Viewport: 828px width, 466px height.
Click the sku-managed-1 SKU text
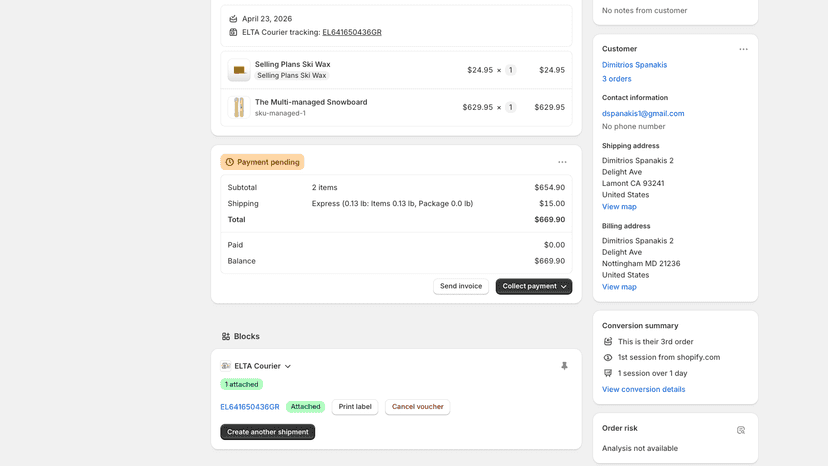[280, 113]
